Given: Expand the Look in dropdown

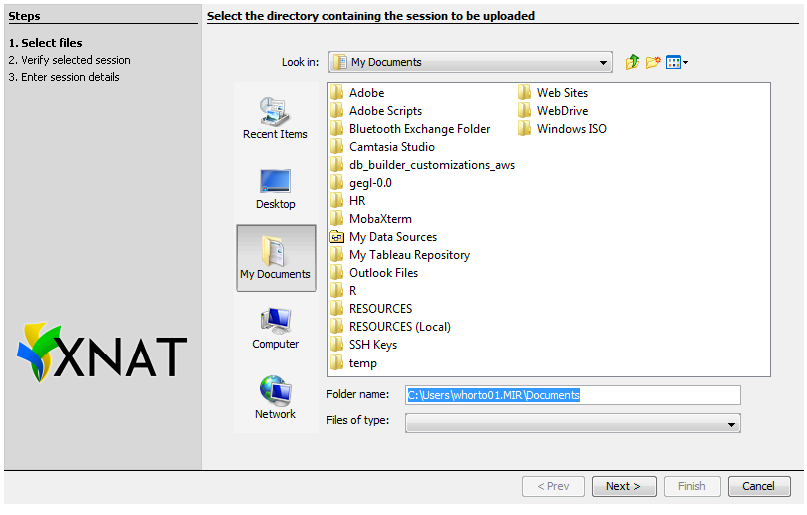Looking at the screenshot, I should pos(603,62).
